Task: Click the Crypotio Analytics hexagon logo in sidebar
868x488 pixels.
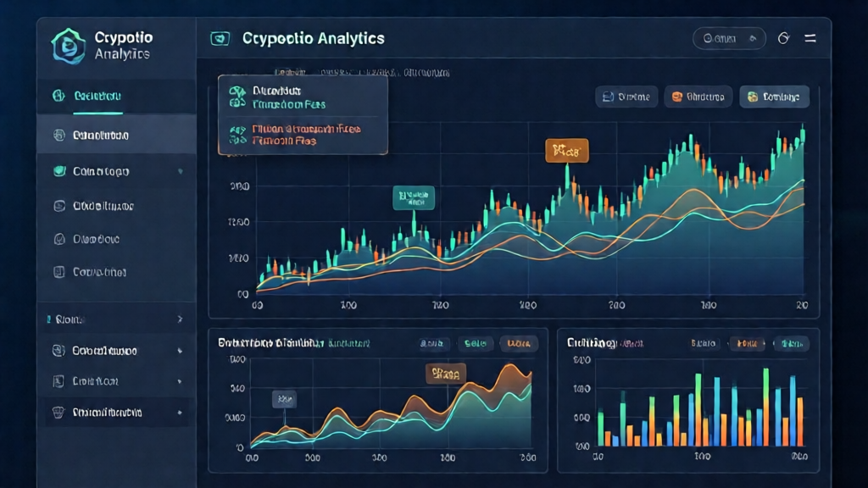Action: [69, 47]
